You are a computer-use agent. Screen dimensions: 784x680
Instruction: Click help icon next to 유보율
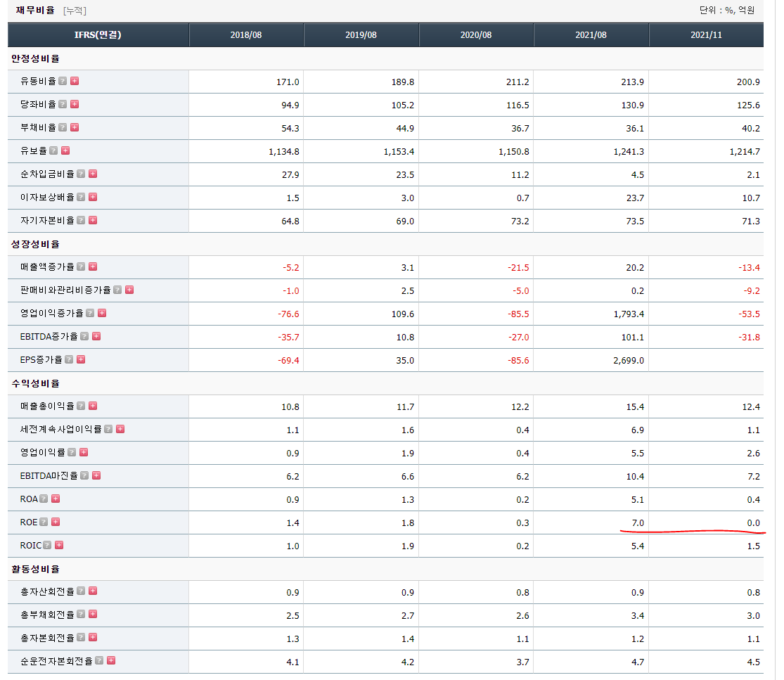pos(53,150)
